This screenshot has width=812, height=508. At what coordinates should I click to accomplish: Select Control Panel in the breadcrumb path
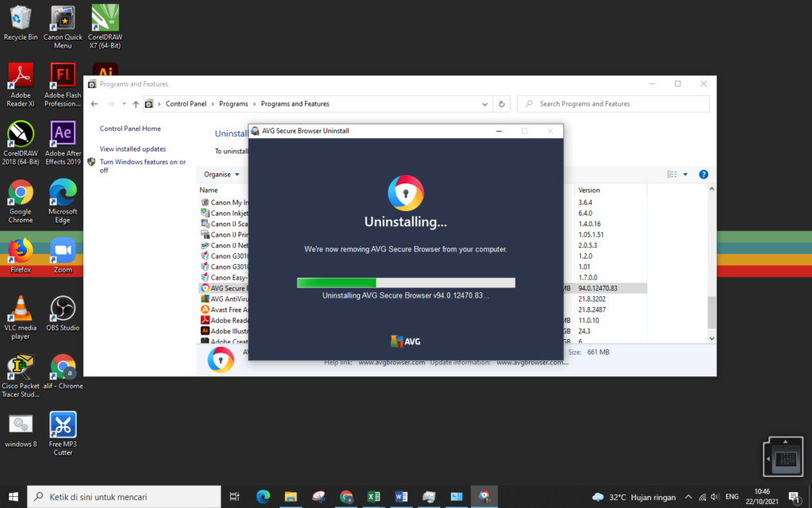click(186, 103)
